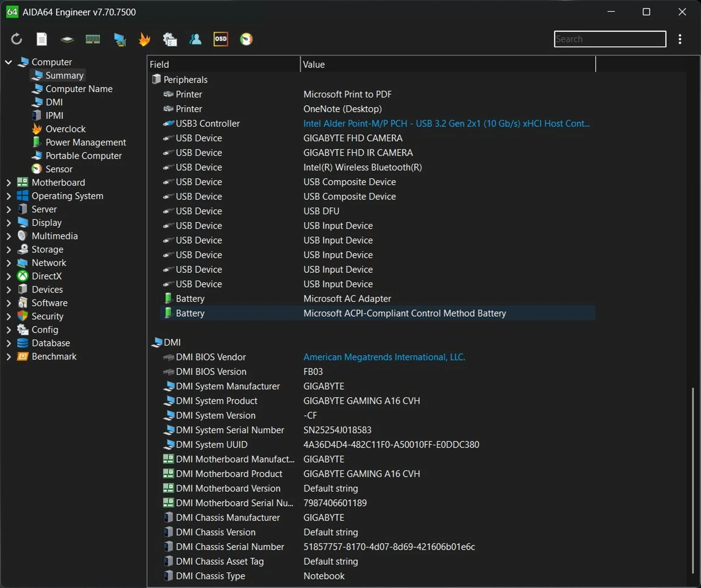Click the memory module benchmark icon

click(x=93, y=39)
